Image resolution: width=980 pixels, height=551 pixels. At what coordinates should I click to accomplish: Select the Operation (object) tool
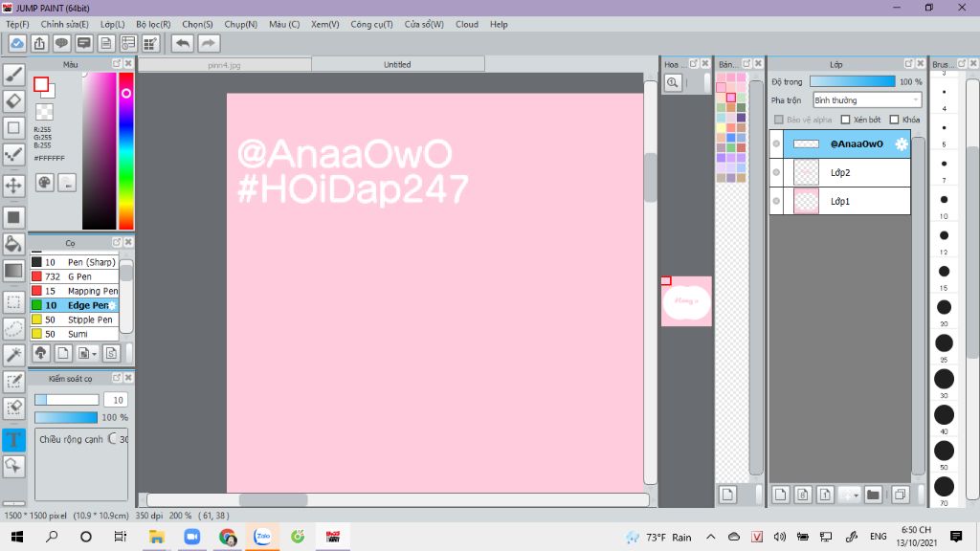pos(13,466)
